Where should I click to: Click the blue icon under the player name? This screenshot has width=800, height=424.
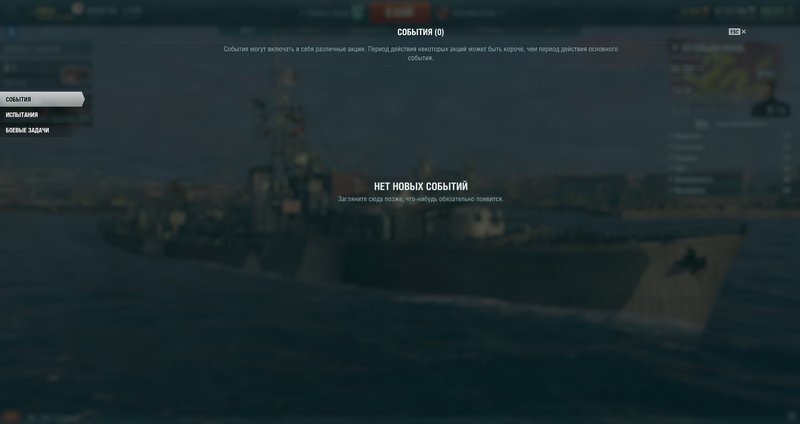pos(11,33)
